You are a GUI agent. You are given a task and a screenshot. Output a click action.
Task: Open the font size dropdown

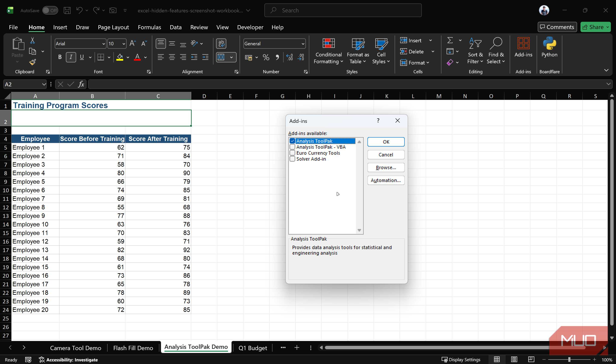(123, 44)
